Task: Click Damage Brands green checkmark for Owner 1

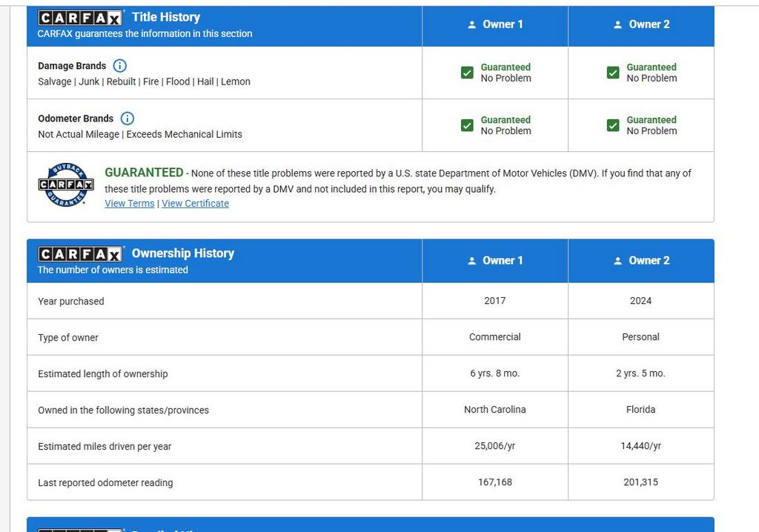Action: pos(467,73)
